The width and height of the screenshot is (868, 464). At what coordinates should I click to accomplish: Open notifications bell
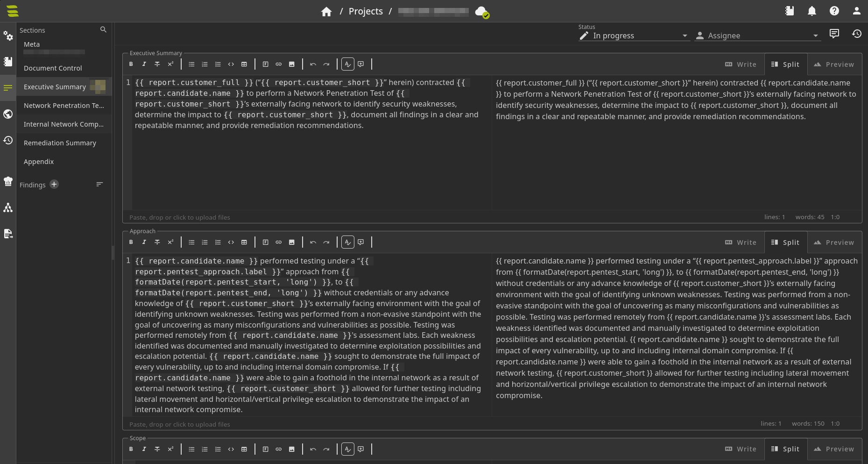point(812,11)
